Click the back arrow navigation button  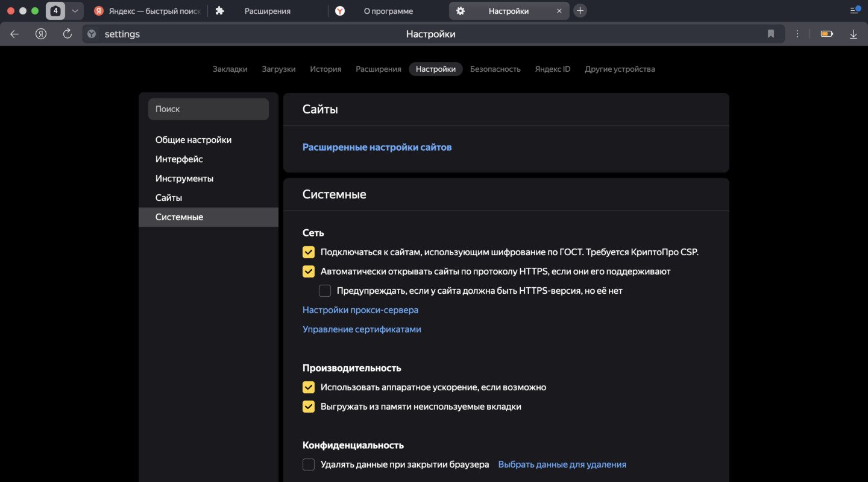tap(14, 34)
